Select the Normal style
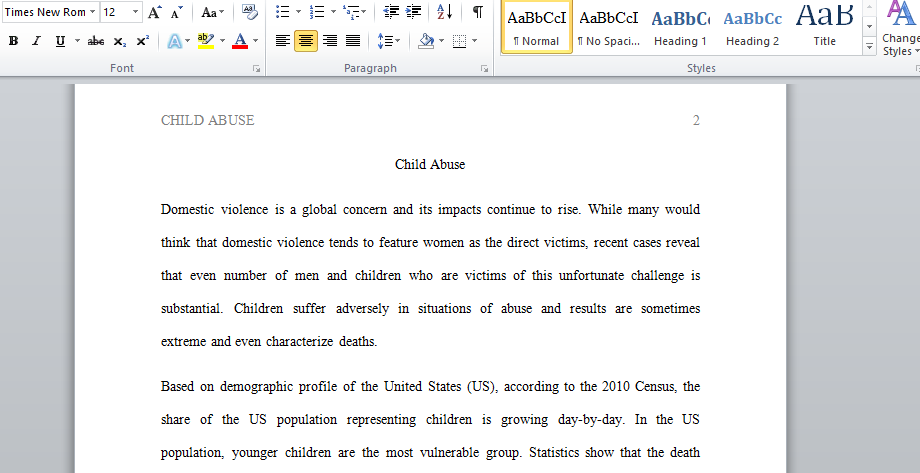Screen dimensions: 920x473 [x=536, y=27]
